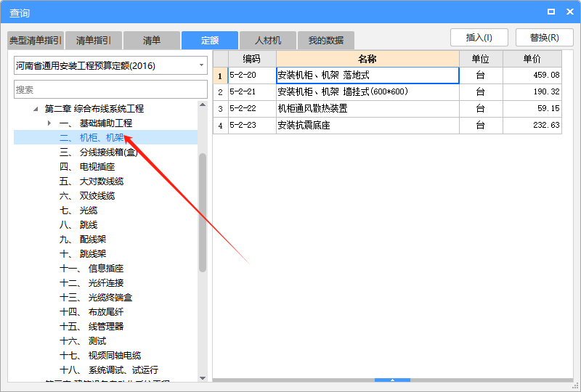581x392 pixels.
Task: Select 十七、视频同轴电缆 tree item
Action: tap(100, 355)
